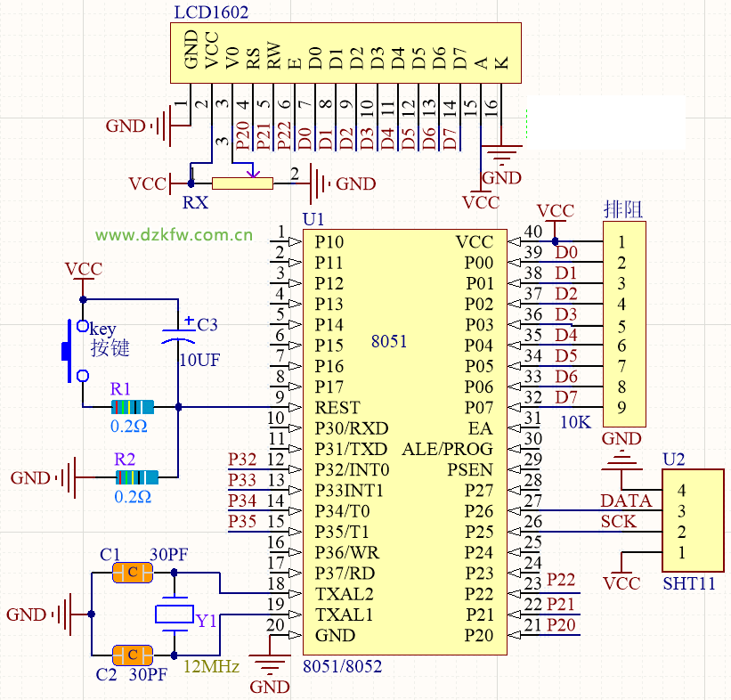Select the REST pin on the 8051

click(337, 407)
